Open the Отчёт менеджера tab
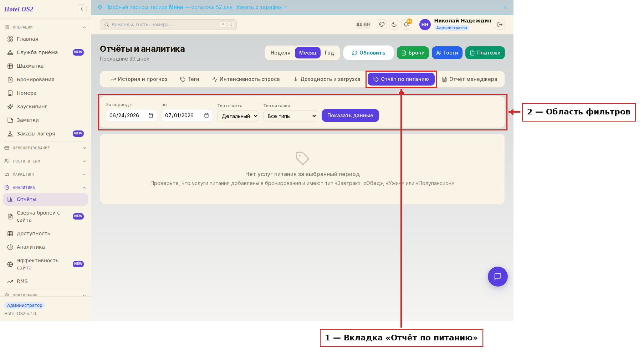Viewport: 644px width, 355px height. pos(470,79)
